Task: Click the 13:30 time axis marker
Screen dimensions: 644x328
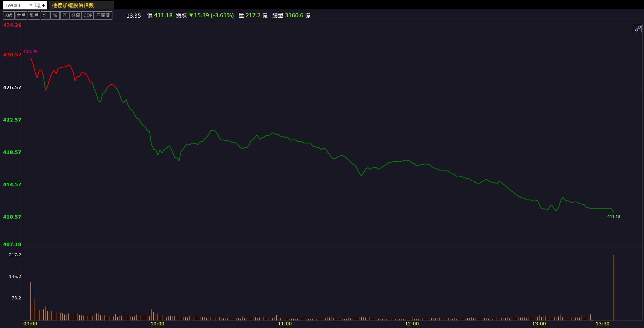Action: click(603, 324)
